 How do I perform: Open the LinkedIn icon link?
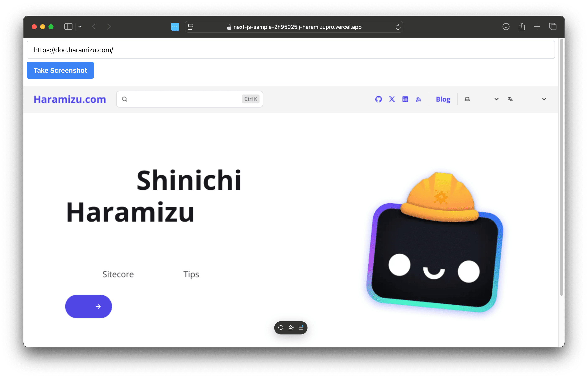click(x=405, y=99)
